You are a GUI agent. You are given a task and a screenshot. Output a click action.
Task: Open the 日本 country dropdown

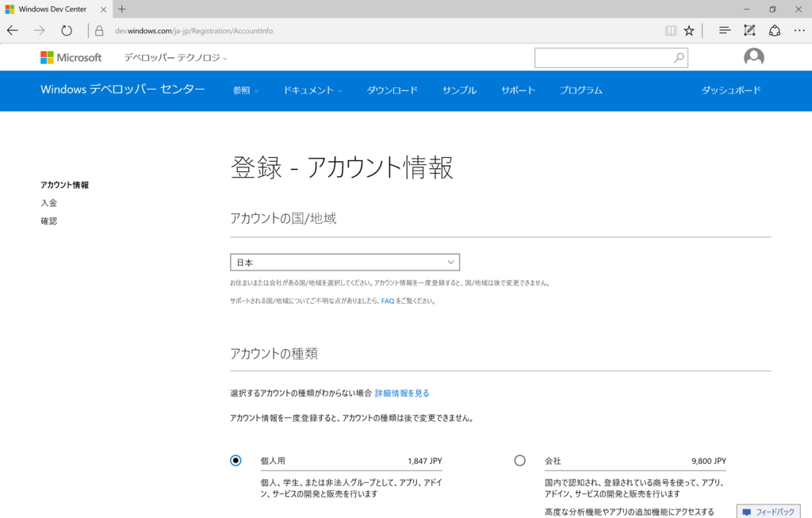(345, 262)
